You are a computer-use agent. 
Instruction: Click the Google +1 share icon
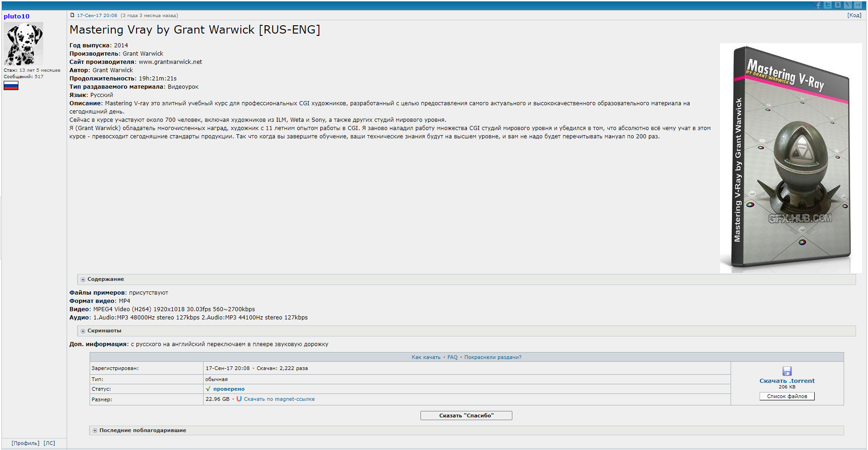tap(858, 5)
